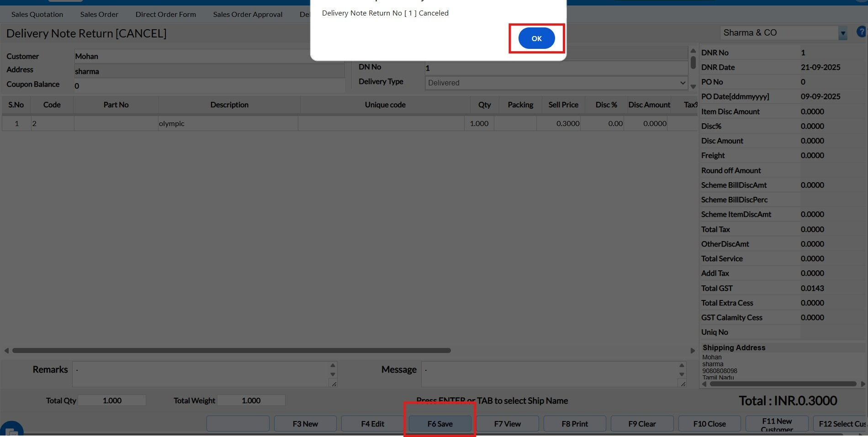Click the Total INR.0.3000 amount

(788, 401)
